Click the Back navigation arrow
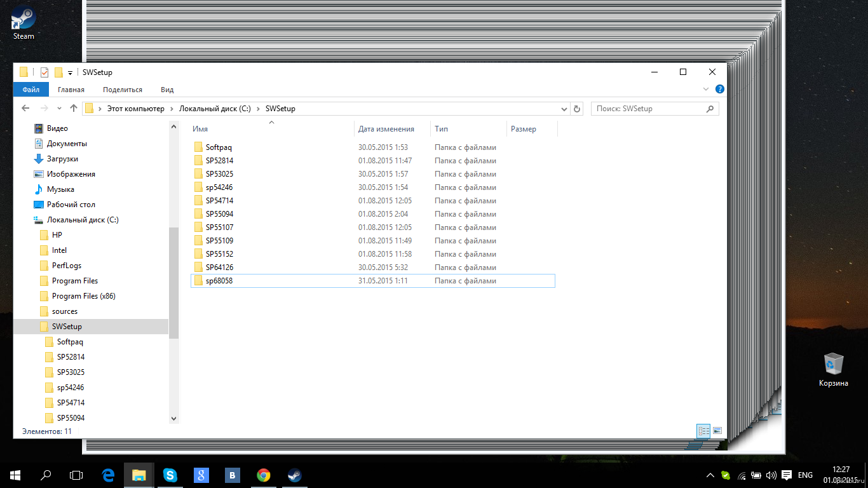 (25, 109)
